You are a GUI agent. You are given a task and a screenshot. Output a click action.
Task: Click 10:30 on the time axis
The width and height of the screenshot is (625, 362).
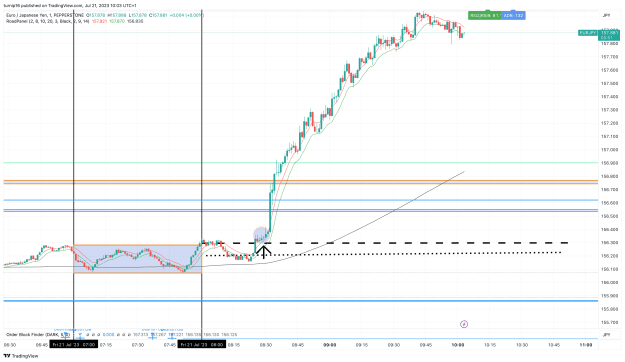[522, 345]
